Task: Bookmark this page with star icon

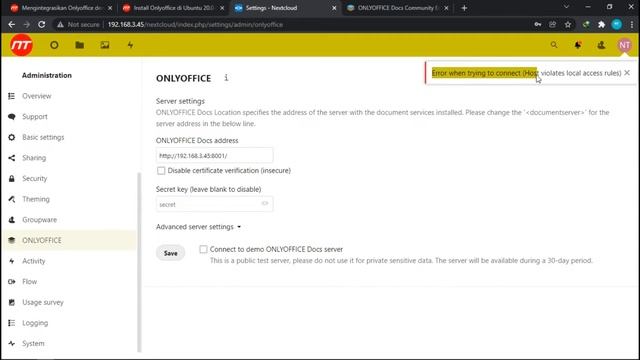Action: [568, 24]
